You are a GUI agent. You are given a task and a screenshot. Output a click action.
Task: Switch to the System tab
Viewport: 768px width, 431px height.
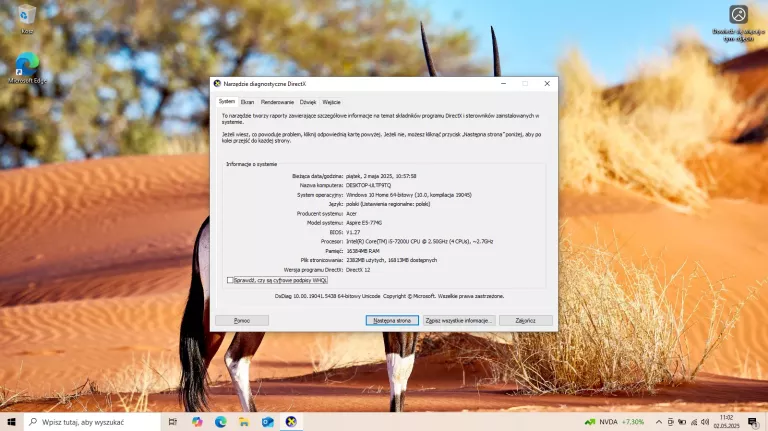227,101
